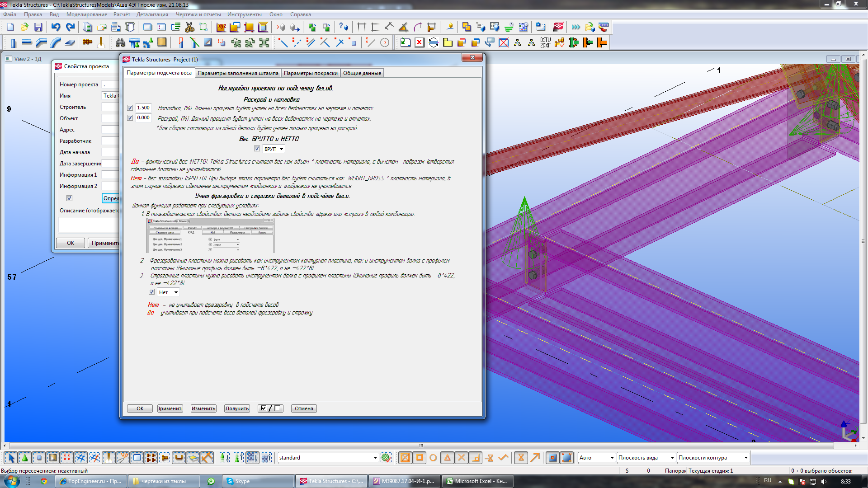
Task: Click the Отмена button
Action: tap(304, 408)
